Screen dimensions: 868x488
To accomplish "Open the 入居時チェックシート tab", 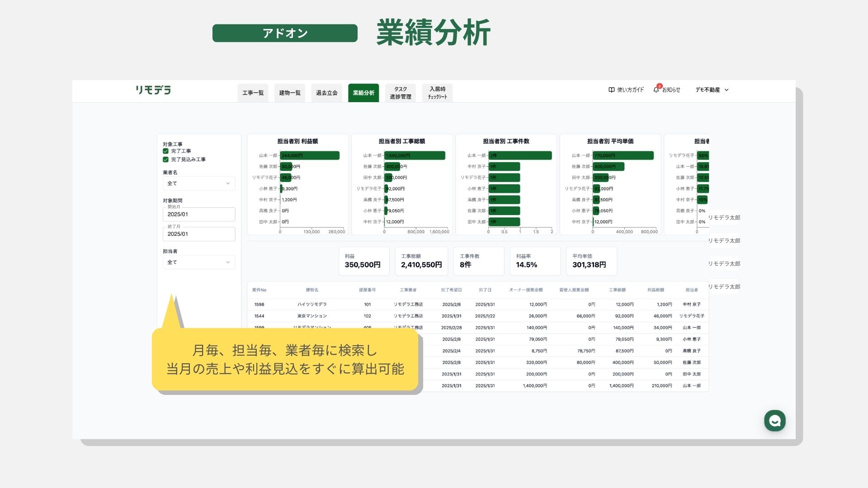I will tap(437, 93).
